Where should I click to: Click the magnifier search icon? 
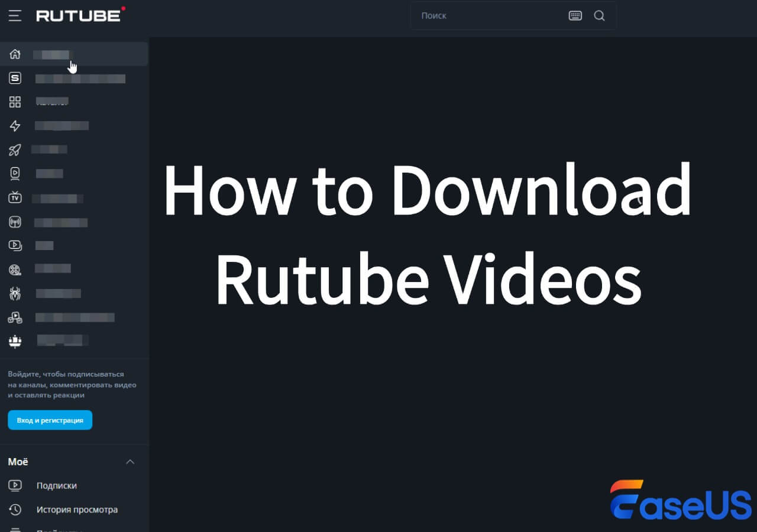click(x=599, y=16)
